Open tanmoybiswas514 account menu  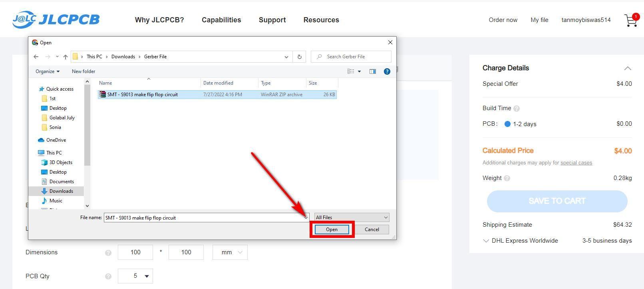(586, 20)
